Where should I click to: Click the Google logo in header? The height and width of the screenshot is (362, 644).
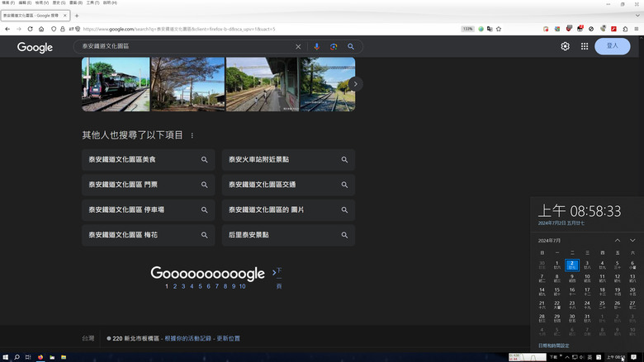pos(35,47)
